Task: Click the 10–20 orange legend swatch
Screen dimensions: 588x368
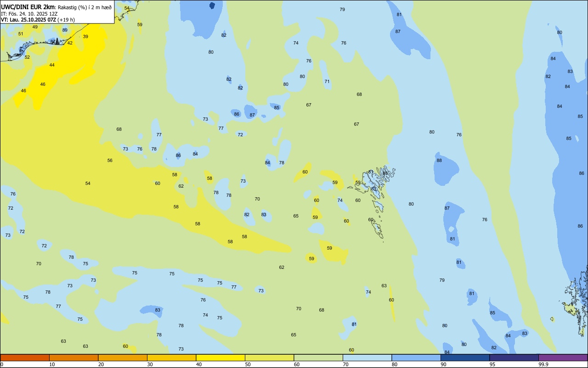Action: 73,357
